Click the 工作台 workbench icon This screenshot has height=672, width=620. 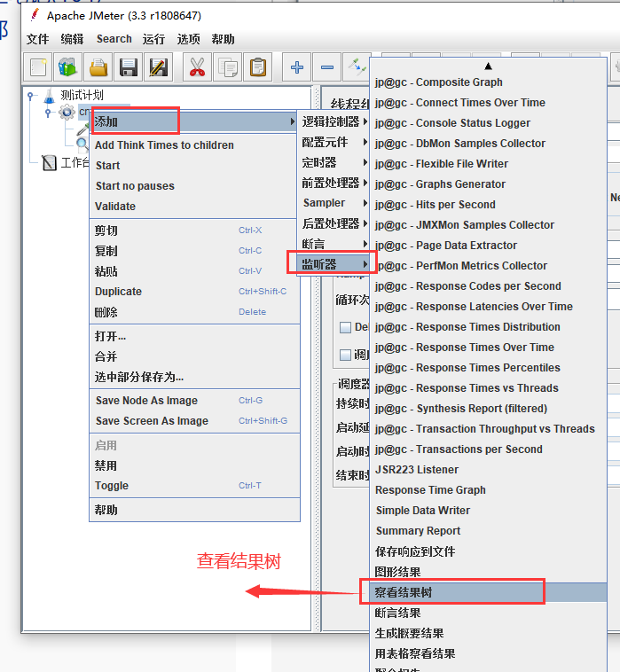pyautogui.click(x=49, y=162)
